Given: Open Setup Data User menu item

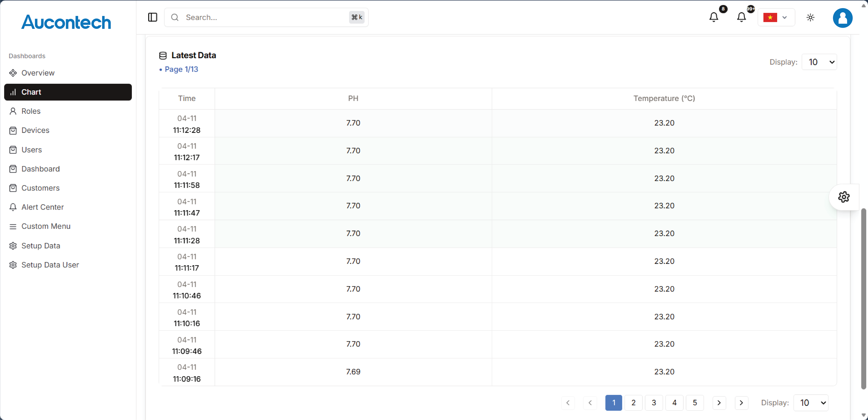Looking at the screenshot, I should pyautogui.click(x=50, y=265).
